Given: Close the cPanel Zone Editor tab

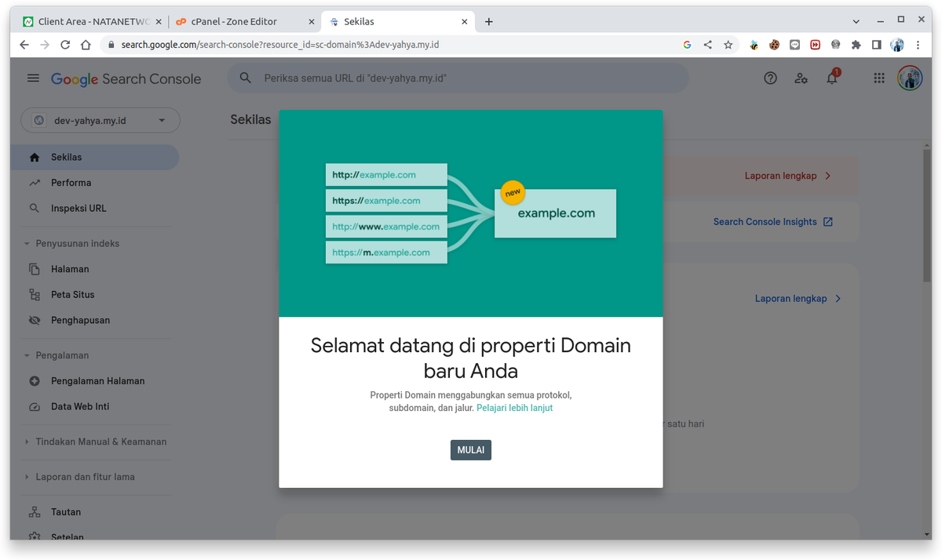Looking at the screenshot, I should pyautogui.click(x=312, y=22).
